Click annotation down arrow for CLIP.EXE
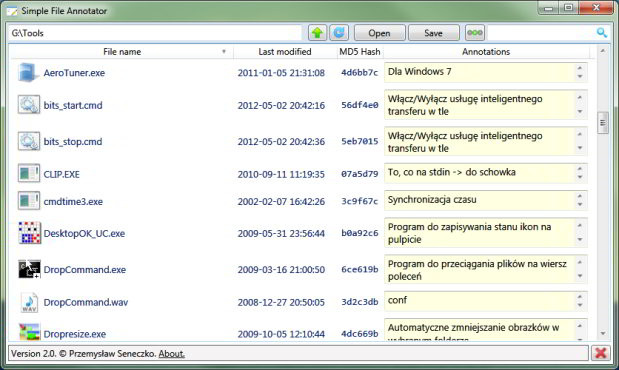This screenshot has width=619, height=370. coord(580,178)
